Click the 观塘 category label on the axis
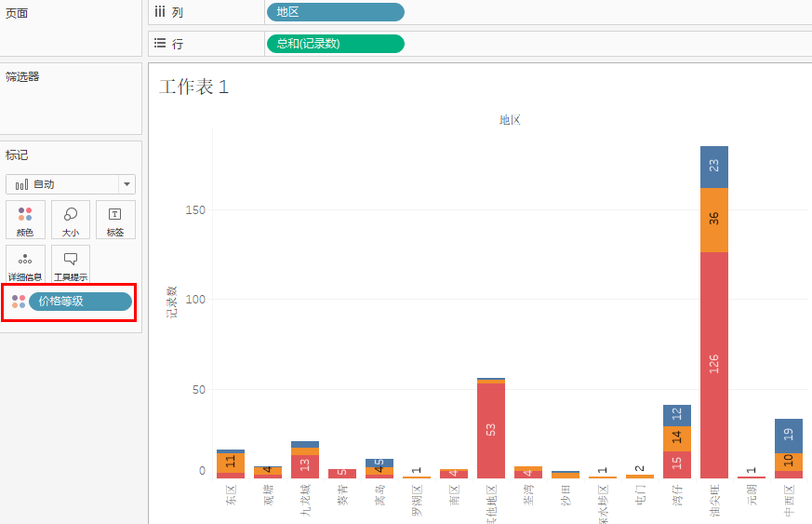The image size is (812, 524). (268, 495)
